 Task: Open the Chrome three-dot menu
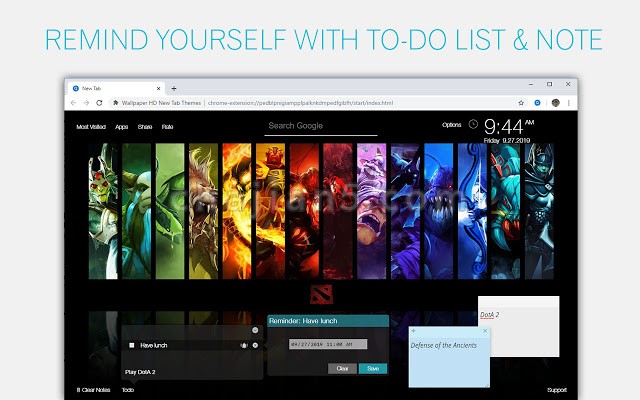[x=569, y=103]
